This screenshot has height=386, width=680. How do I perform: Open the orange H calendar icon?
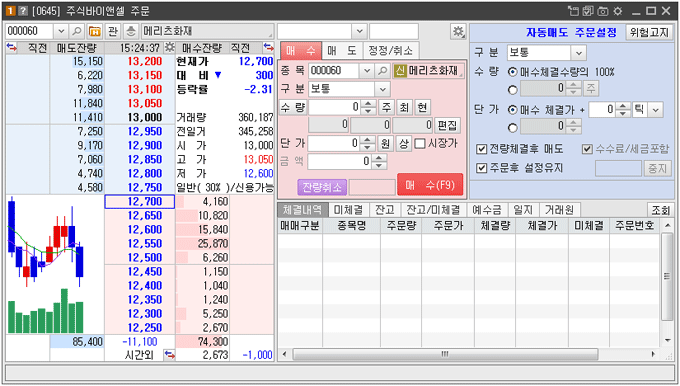(94, 31)
